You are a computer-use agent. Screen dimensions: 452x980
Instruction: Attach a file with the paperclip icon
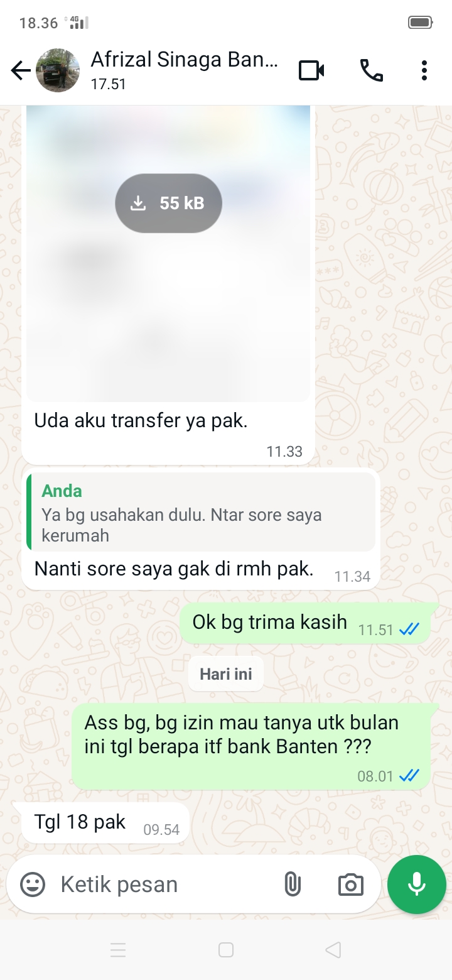tap(293, 885)
